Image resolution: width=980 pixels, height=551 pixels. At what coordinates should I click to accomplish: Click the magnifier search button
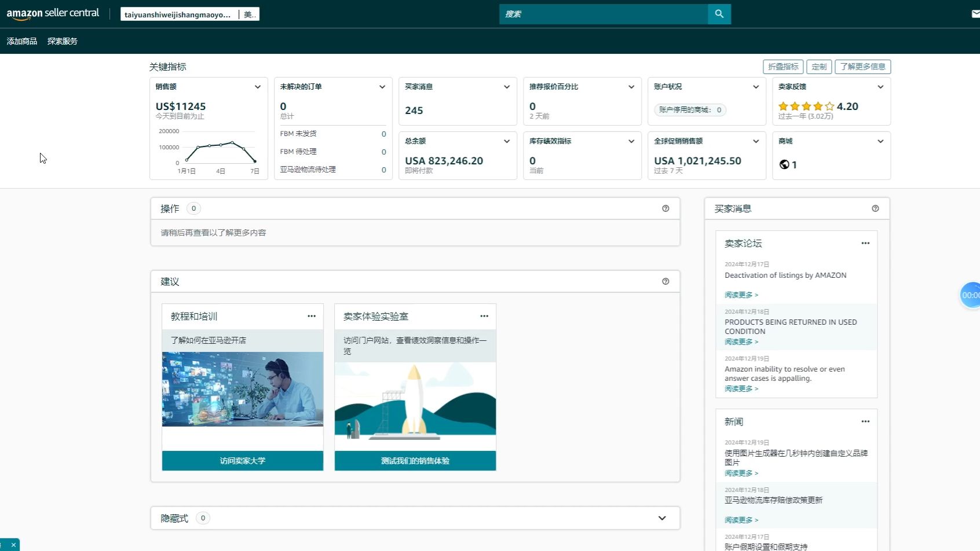pos(719,14)
